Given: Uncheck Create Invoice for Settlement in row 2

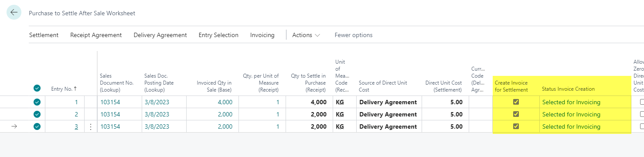Looking at the screenshot, I should click(516, 114).
